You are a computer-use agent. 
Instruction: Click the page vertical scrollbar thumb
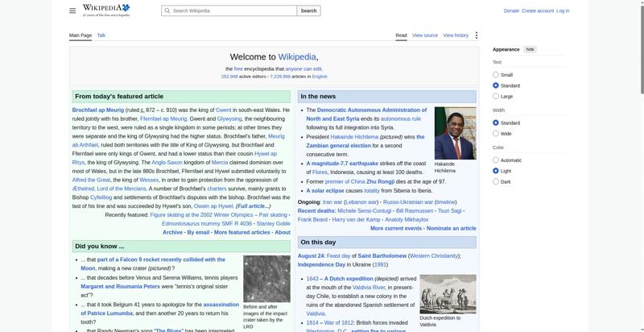(642, 48)
